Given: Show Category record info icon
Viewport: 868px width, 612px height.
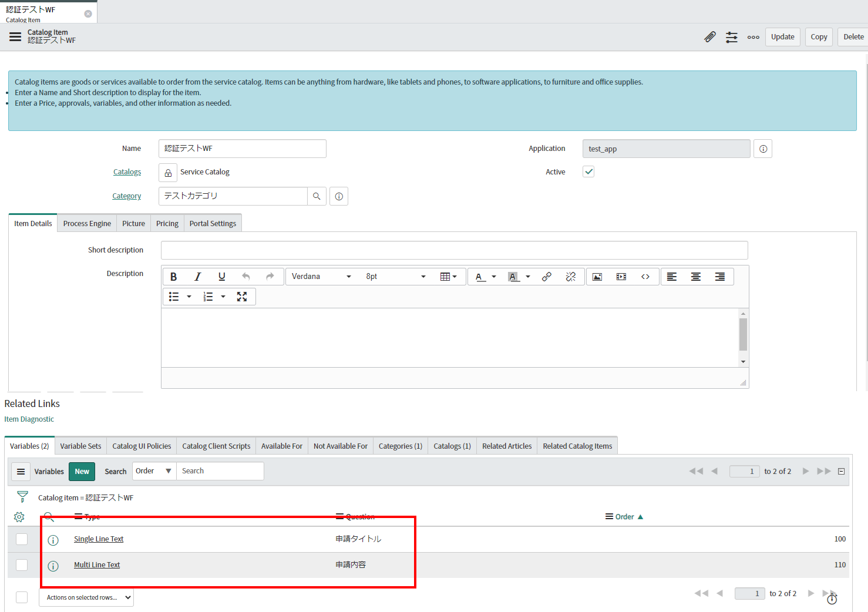Looking at the screenshot, I should [339, 196].
